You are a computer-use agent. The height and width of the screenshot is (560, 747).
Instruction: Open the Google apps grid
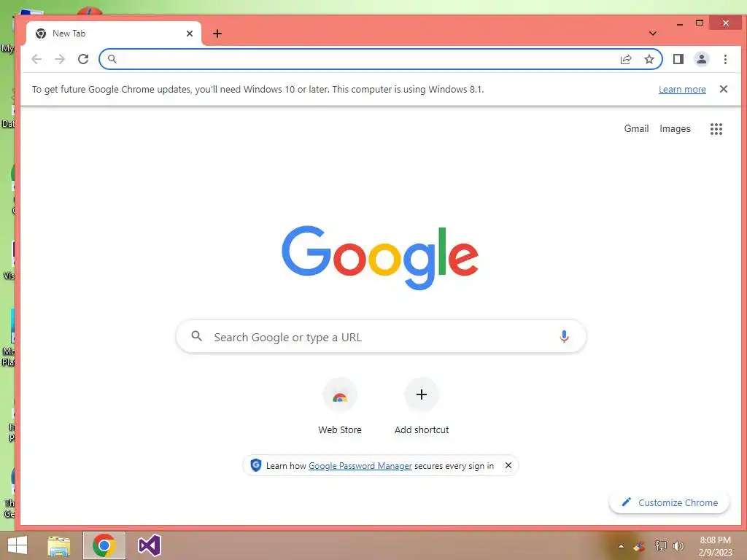pos(716,128)
